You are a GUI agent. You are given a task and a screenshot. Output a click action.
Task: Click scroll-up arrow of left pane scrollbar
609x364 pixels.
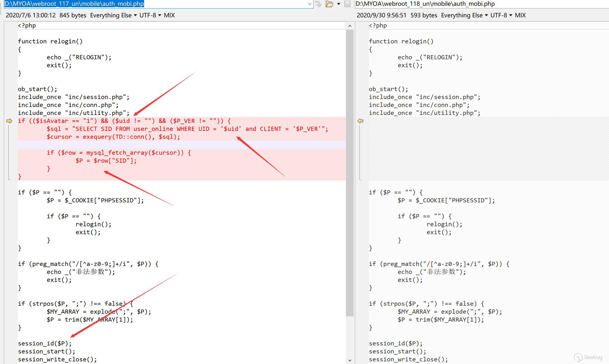tap(350, 26)
